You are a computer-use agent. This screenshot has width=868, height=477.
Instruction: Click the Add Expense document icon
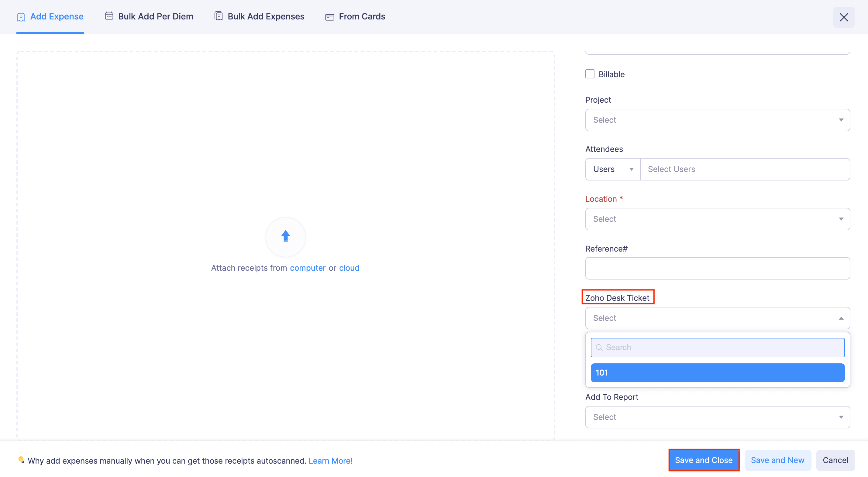(x=21, y=16)
